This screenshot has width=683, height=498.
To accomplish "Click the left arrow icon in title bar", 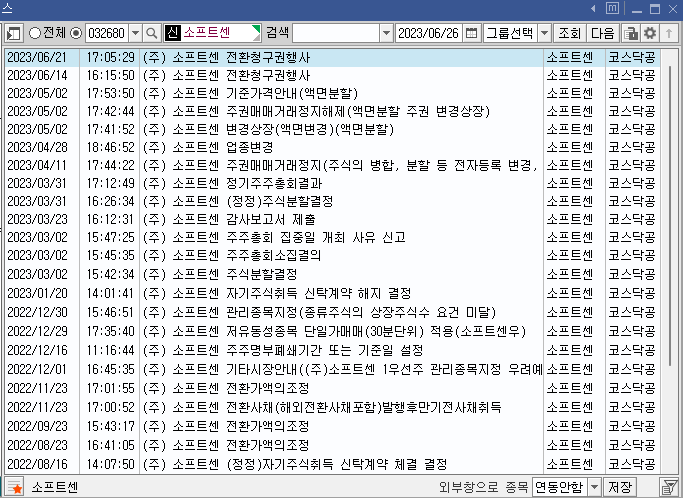I will [593, 8].
